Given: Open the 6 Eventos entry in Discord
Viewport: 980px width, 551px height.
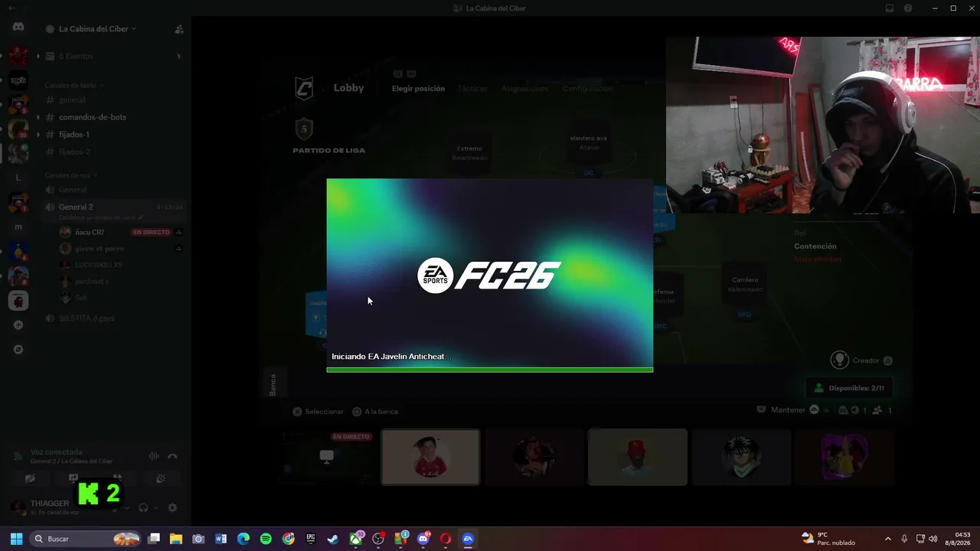Looking at the screenshot, I should [x=113, y=56].
